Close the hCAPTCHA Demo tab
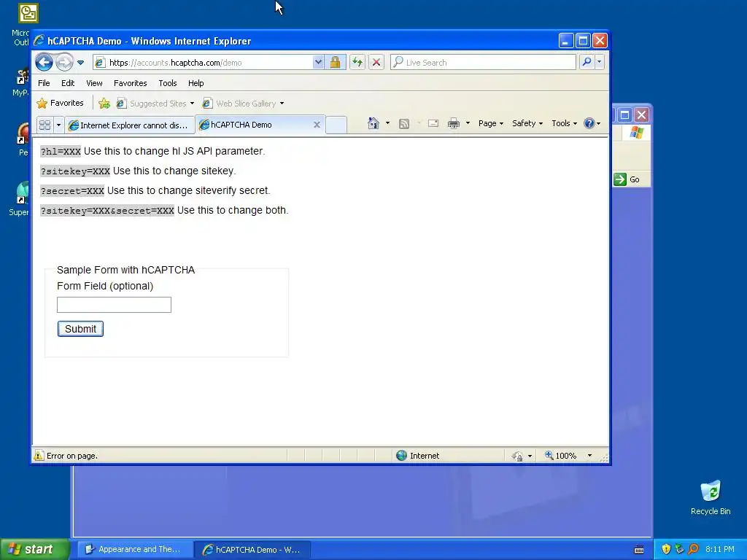 (x=317, y=124)
